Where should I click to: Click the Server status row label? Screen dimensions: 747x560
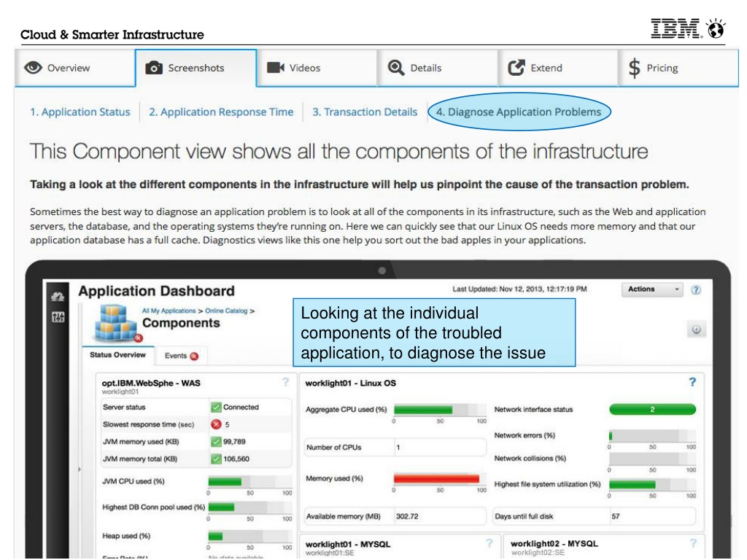124,407
